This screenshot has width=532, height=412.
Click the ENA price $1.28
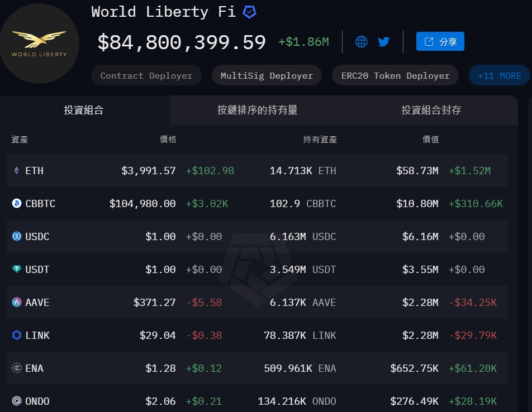[x=161, y=368]
